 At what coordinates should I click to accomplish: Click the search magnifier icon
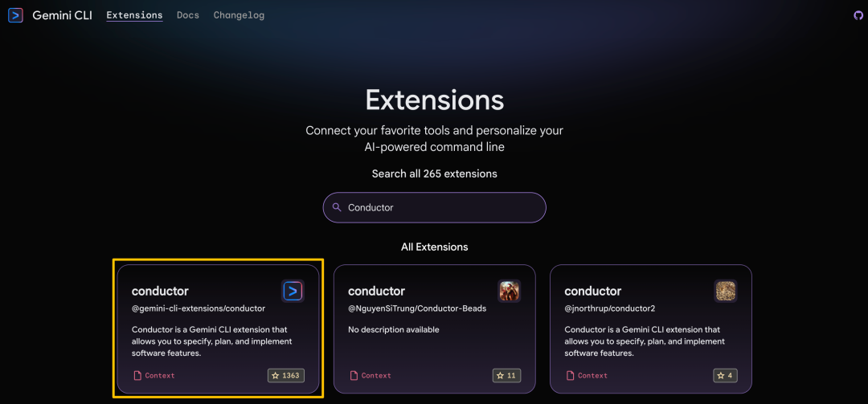click(337, 207)
